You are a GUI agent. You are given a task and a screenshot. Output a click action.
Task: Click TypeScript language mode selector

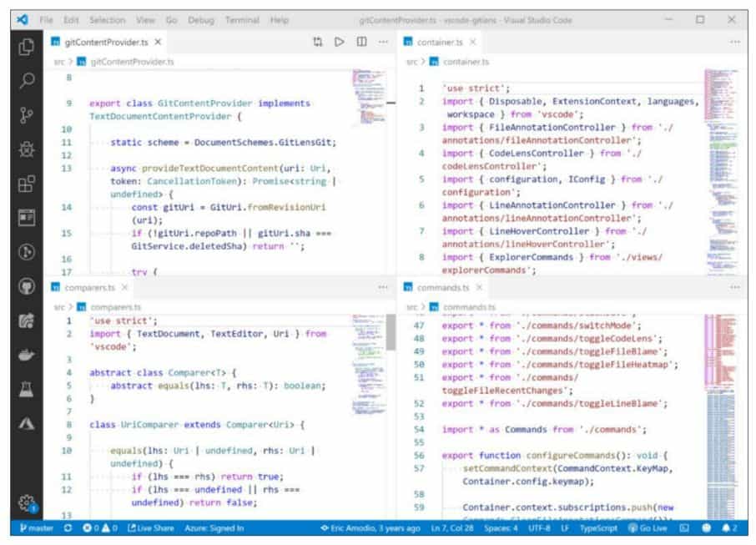click(598, 528)
